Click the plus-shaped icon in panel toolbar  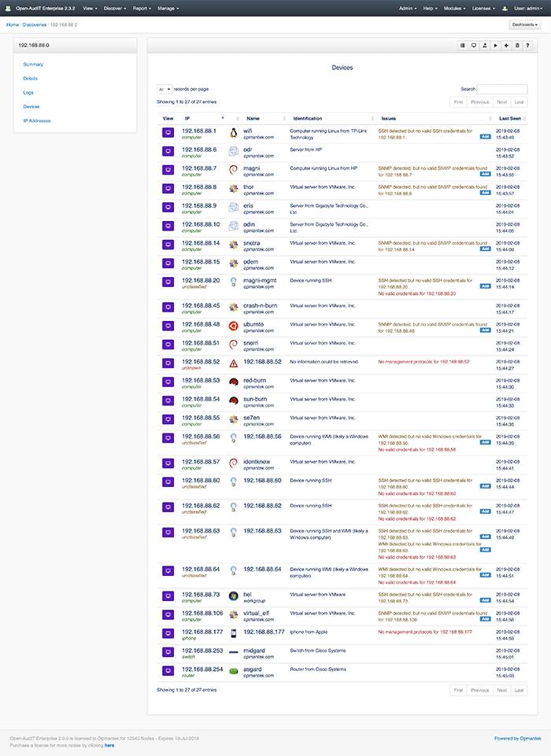[x=506, y=46]
